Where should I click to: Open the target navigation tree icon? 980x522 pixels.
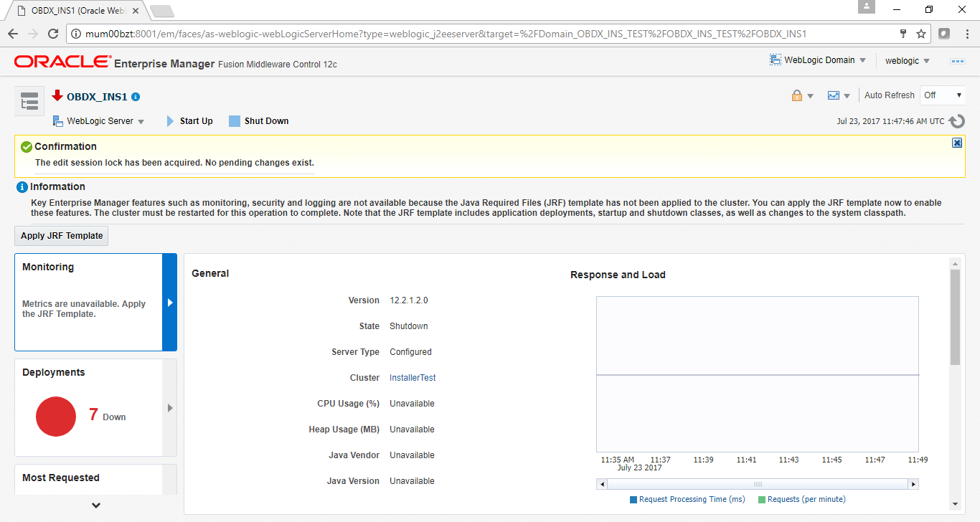(x=29, y=101)
